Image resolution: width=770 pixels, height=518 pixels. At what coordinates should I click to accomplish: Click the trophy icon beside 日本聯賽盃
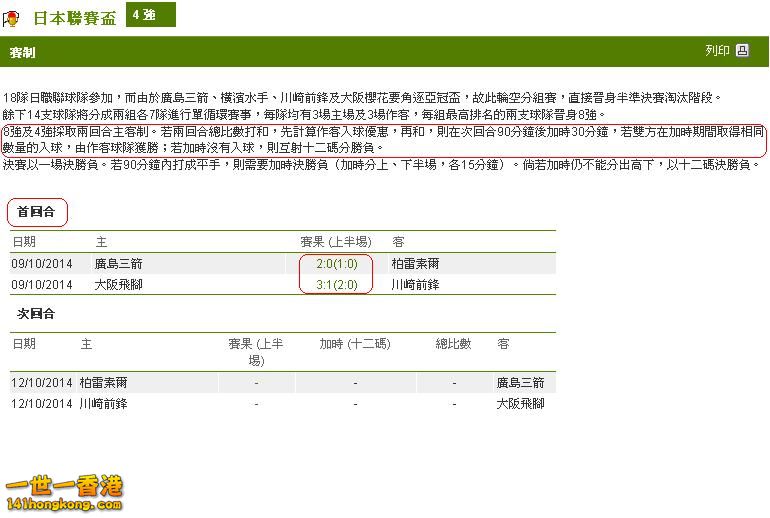(x=11, y=19)
